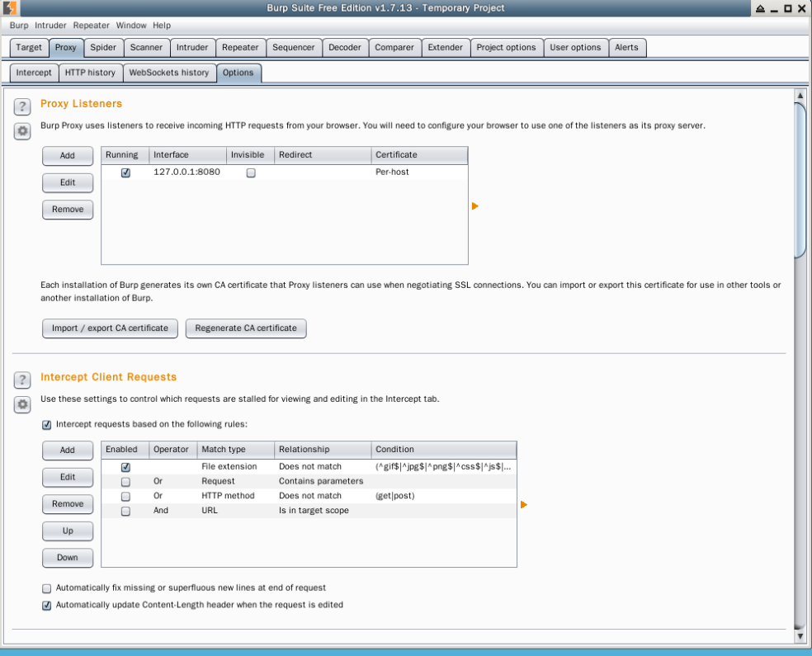
Task: Disable the File extension intercept rule
Action: coord(125,467)
